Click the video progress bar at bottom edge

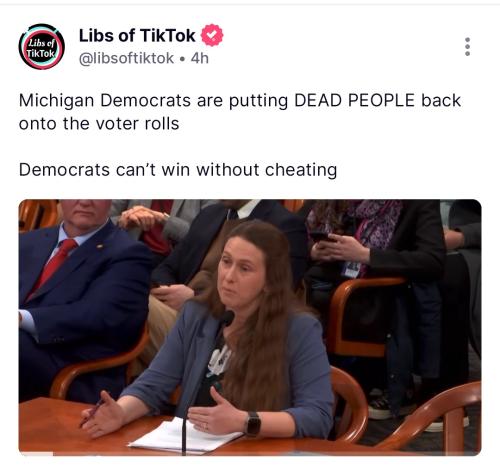(x=250, y=453)
